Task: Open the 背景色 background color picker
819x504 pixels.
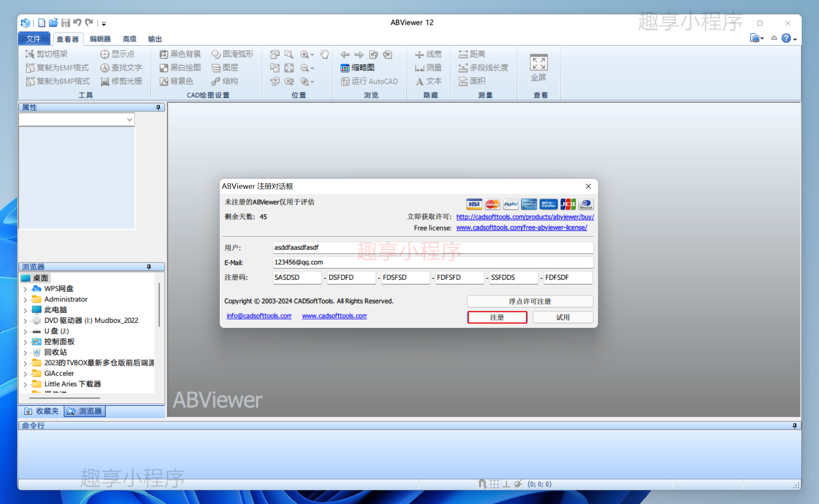Action: click(176, 81)
